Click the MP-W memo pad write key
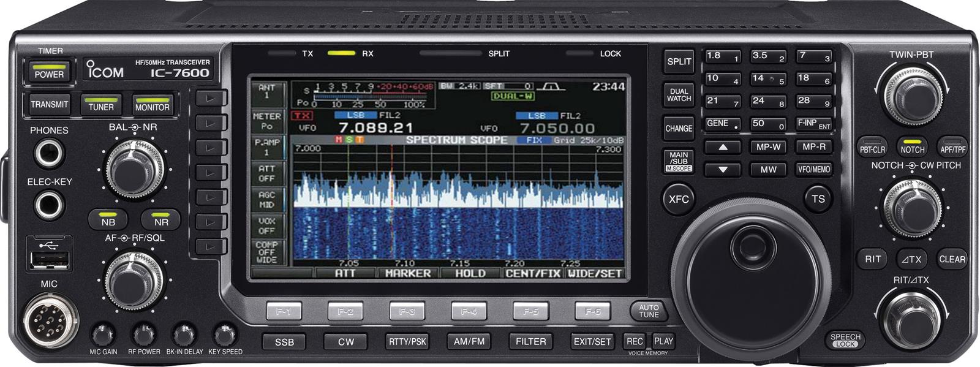 click(x=768, y=148)
